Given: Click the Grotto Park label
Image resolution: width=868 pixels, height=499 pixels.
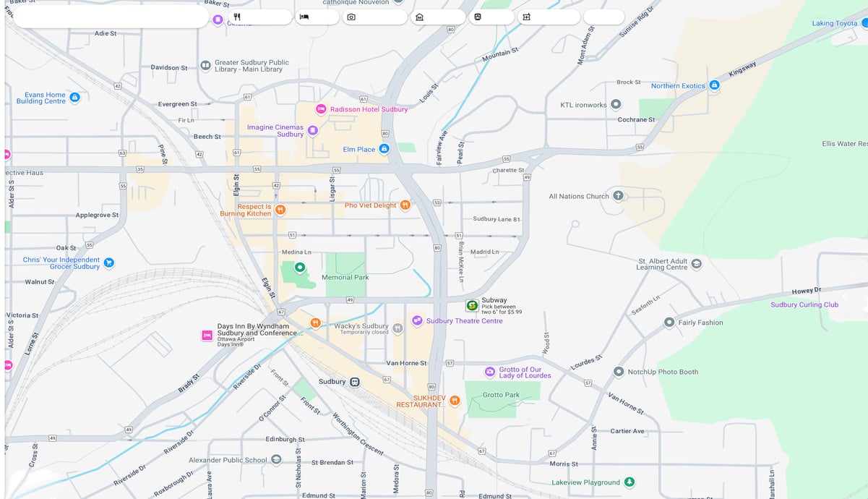Looking at the screenshot, I should tap(502, 395).
